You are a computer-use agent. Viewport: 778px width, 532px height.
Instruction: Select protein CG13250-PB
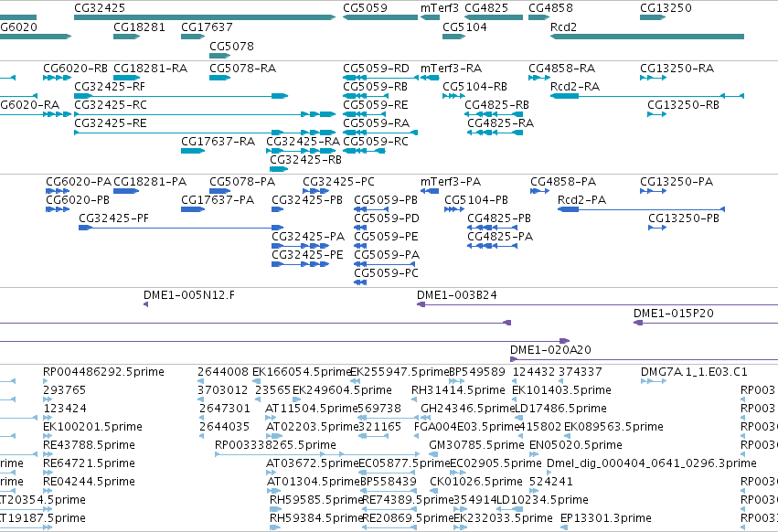coord(684,218)
